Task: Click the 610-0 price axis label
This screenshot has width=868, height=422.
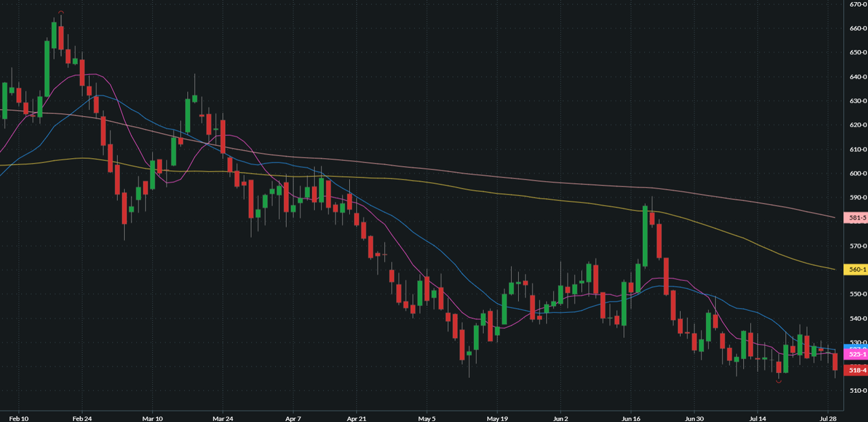Action: 858,149
